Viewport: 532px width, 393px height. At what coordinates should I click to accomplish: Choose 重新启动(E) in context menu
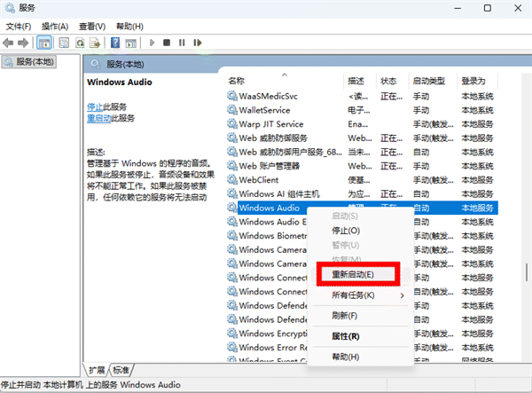pos(360,274)
